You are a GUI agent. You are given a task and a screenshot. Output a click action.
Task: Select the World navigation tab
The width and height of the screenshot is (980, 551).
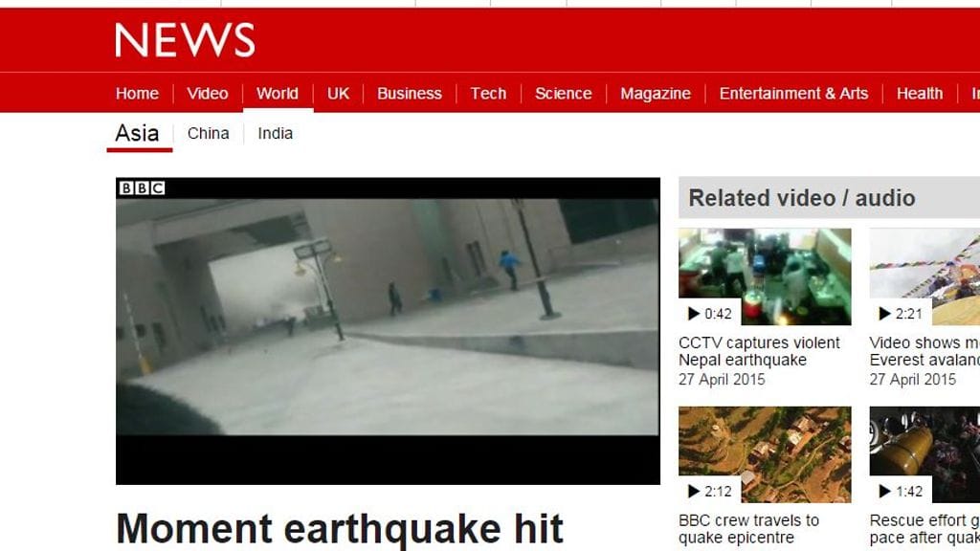coord(278,94)
